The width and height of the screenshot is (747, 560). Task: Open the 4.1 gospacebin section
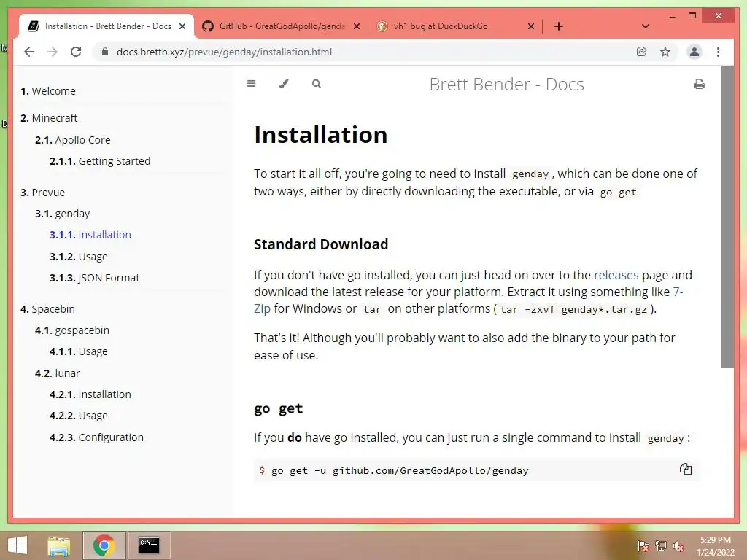pyautogui.click(x=72, y=330)
